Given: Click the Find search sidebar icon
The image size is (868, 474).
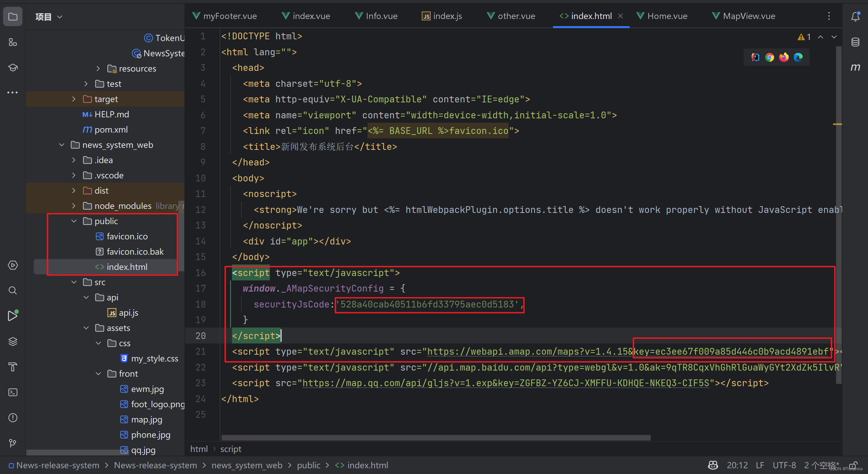Looking at the screenshot, I should (x=13, y=291).
